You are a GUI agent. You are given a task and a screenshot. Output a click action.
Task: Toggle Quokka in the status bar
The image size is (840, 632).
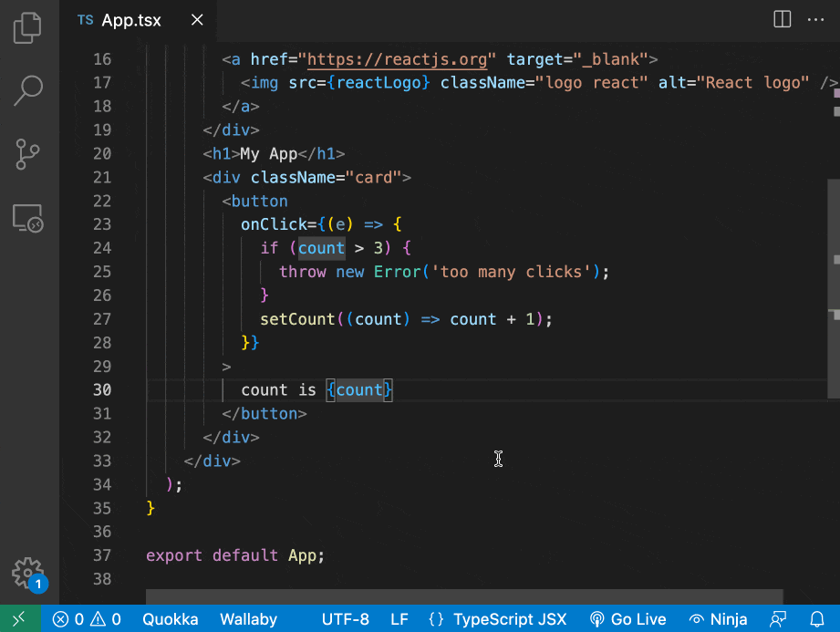click(x=170, y=619)
